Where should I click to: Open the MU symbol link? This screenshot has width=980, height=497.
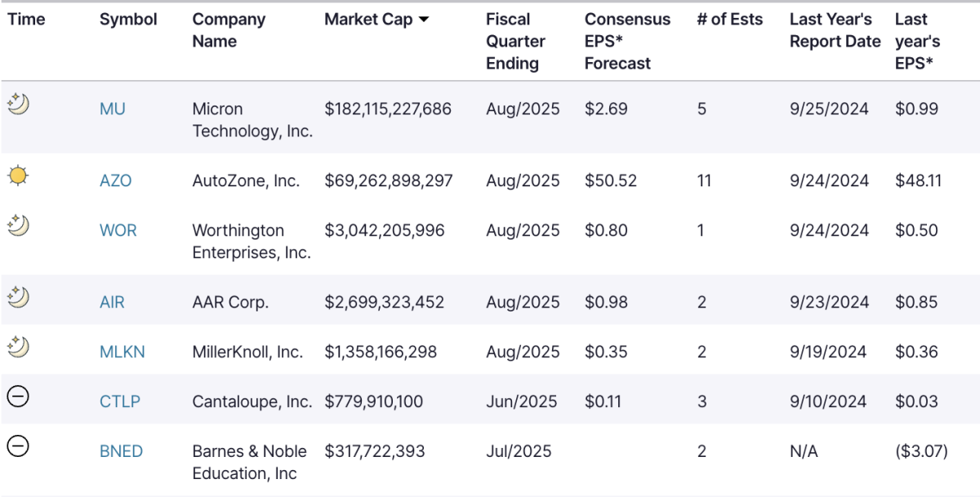[x=113, y=109]
